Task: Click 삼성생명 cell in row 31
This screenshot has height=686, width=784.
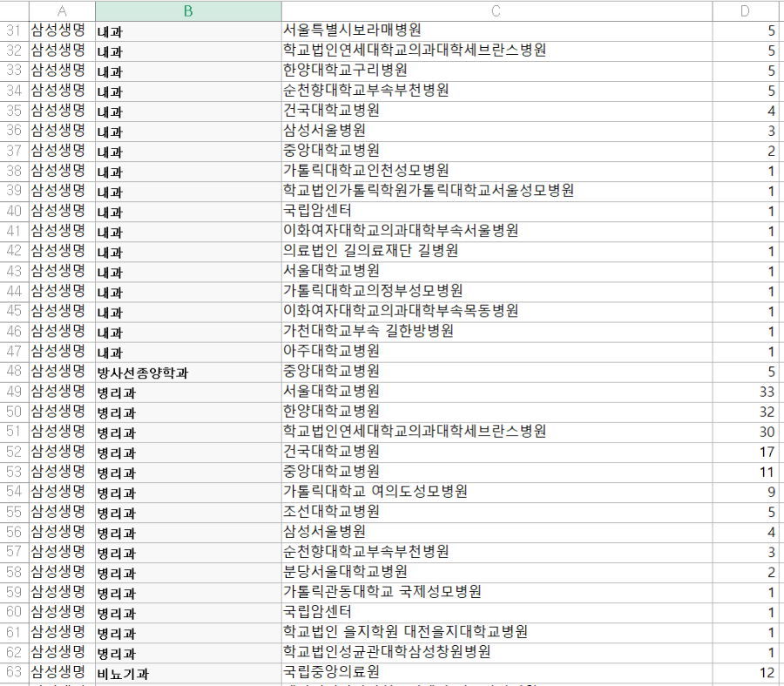Action: coord(62,31)
